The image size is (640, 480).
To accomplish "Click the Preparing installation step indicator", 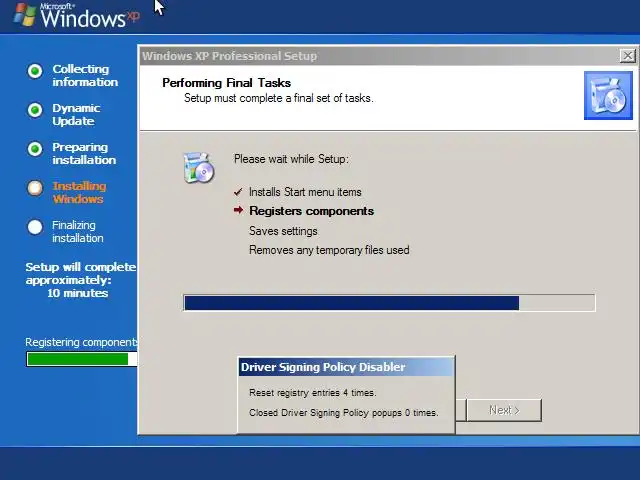I will tap(35, 149).
